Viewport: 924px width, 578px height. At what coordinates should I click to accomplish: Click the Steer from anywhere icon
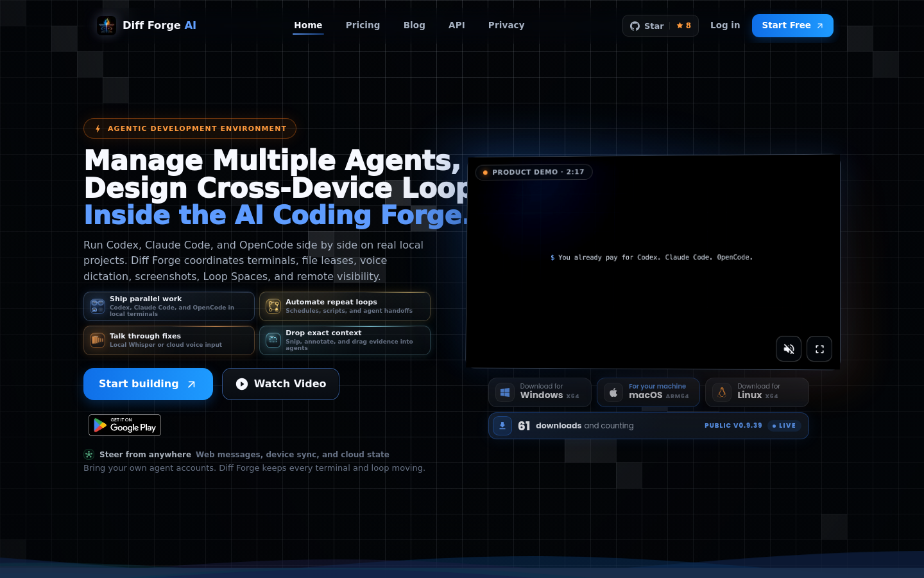[89, 454]
